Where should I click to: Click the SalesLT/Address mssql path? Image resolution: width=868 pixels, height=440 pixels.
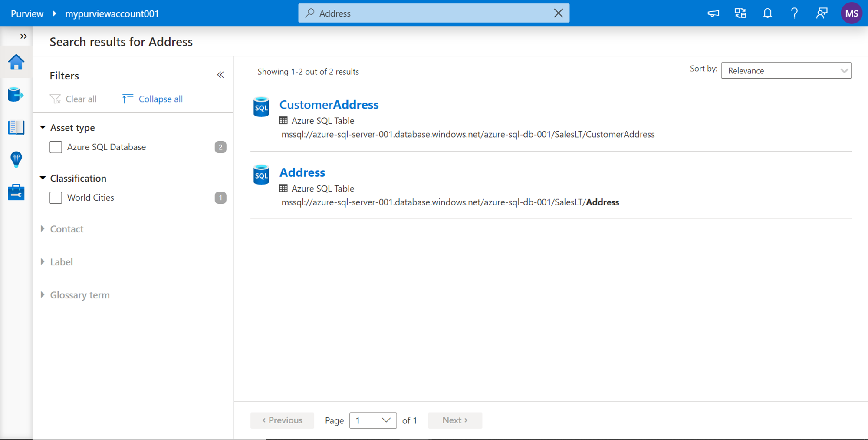coord(450,202)
